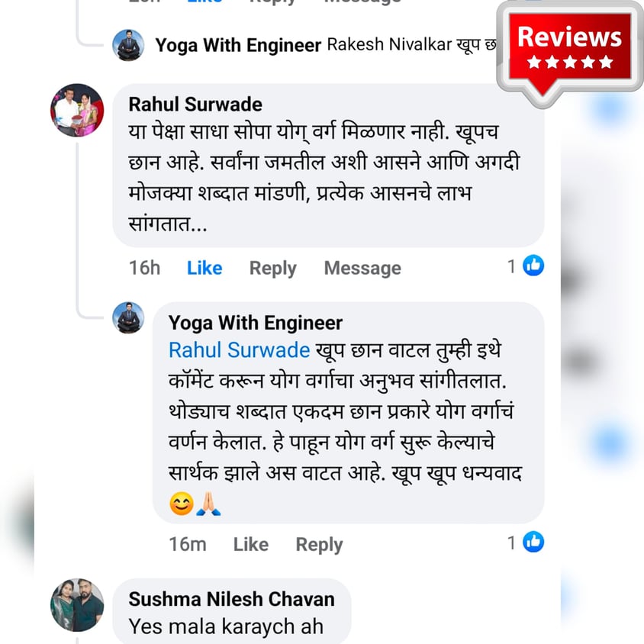Open the Sushma Nilesh Chavan name

pos(231,599)
